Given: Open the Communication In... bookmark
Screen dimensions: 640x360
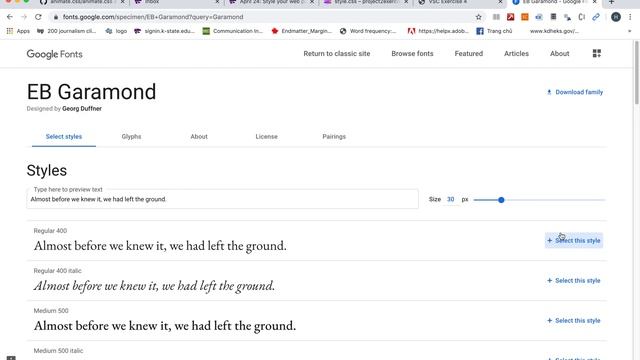Looking at the screenshot, I should (233, 31).
